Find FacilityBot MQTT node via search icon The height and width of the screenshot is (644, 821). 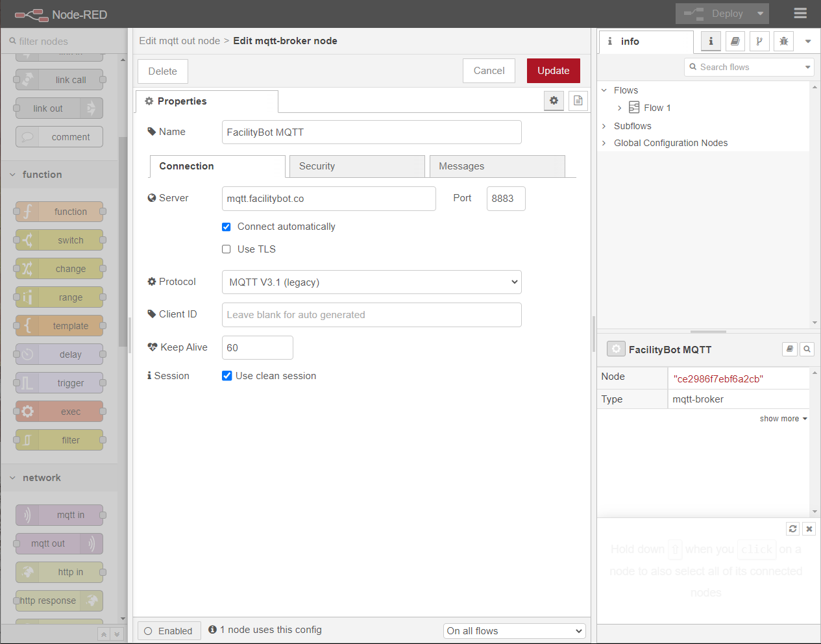tap(807, 349)
